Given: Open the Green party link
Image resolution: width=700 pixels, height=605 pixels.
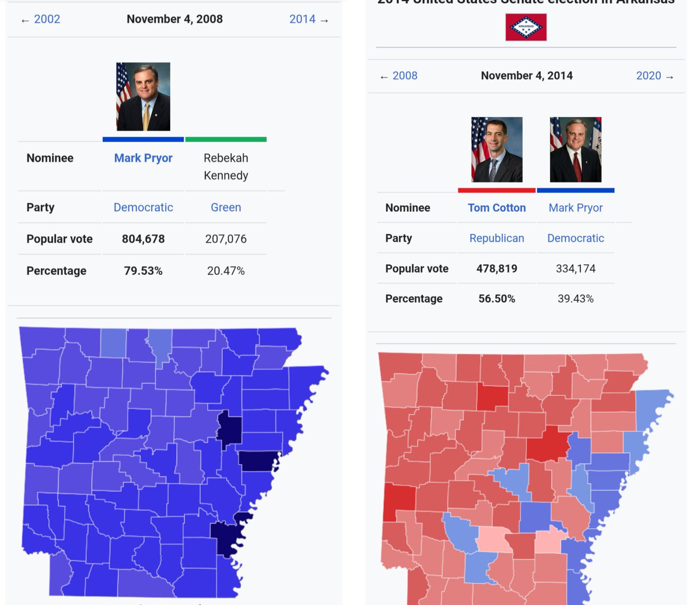Looking at the screenshot, I should click(x=226, y=207).
